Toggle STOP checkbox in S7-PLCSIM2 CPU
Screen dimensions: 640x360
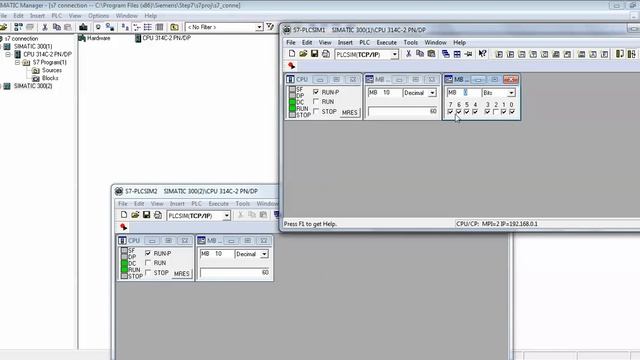click(x=148, y=273)
